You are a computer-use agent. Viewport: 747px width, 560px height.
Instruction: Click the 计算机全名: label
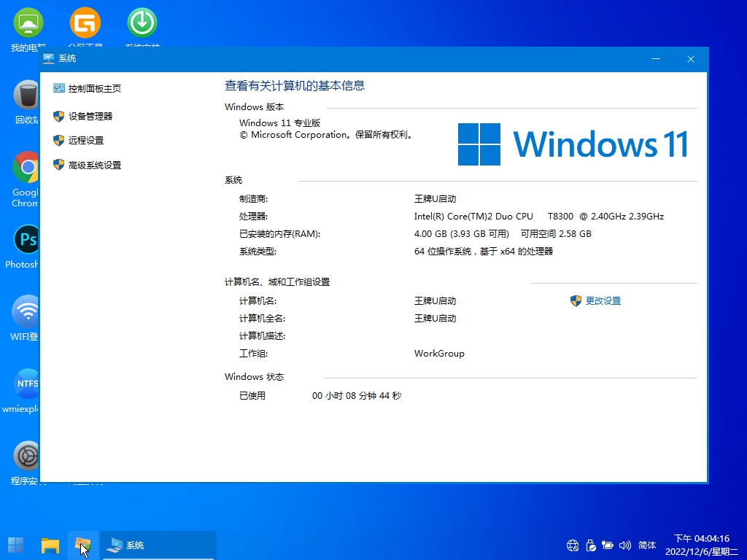pos(262,319)
